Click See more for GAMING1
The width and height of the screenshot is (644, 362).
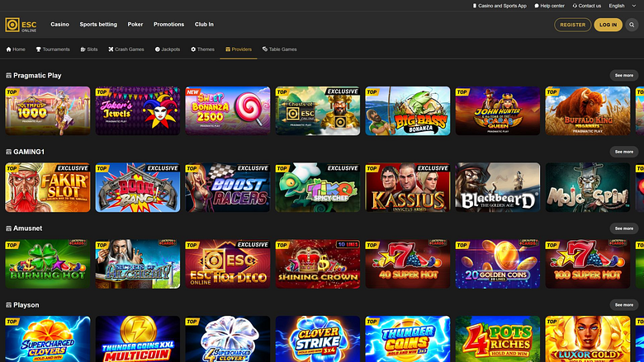click(624, 152)
